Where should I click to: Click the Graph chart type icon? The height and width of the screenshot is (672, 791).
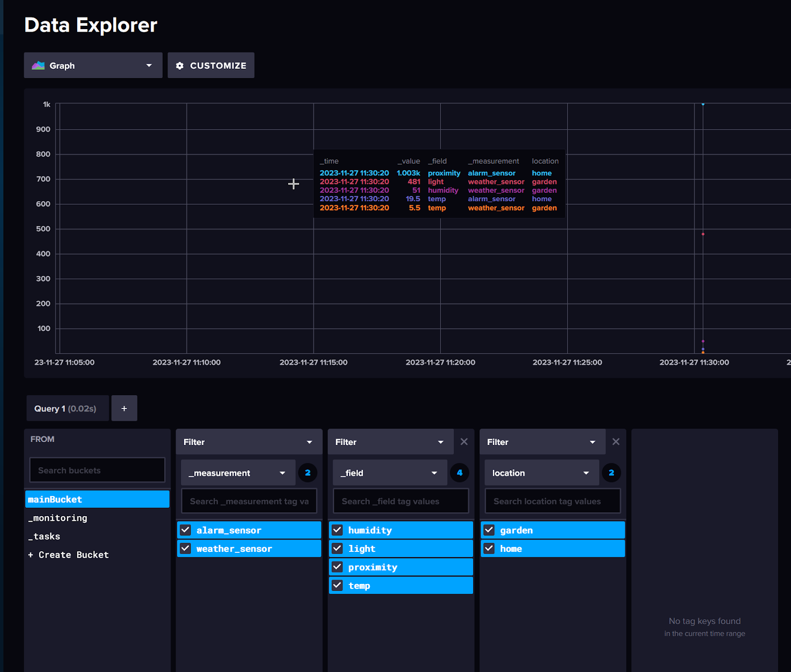coord(38,65)
